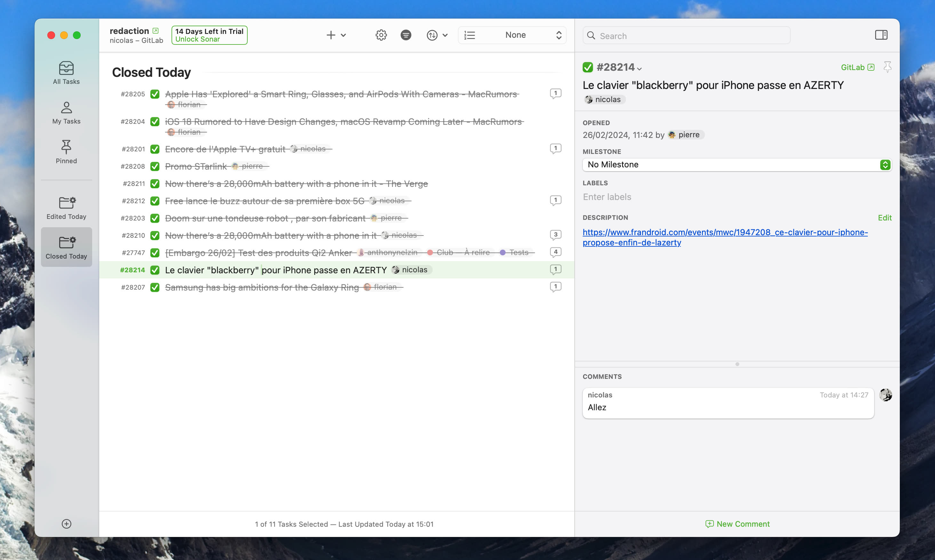Select The Verge 28,000mAh battery task
Image resolution: width=935 pixels, height=560 pixels.
tap(337, 184)
